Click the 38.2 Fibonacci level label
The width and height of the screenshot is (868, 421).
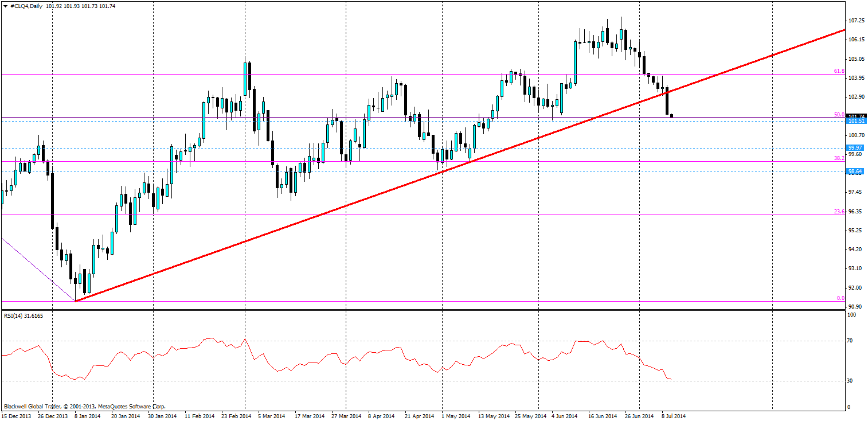click(839, 158)
